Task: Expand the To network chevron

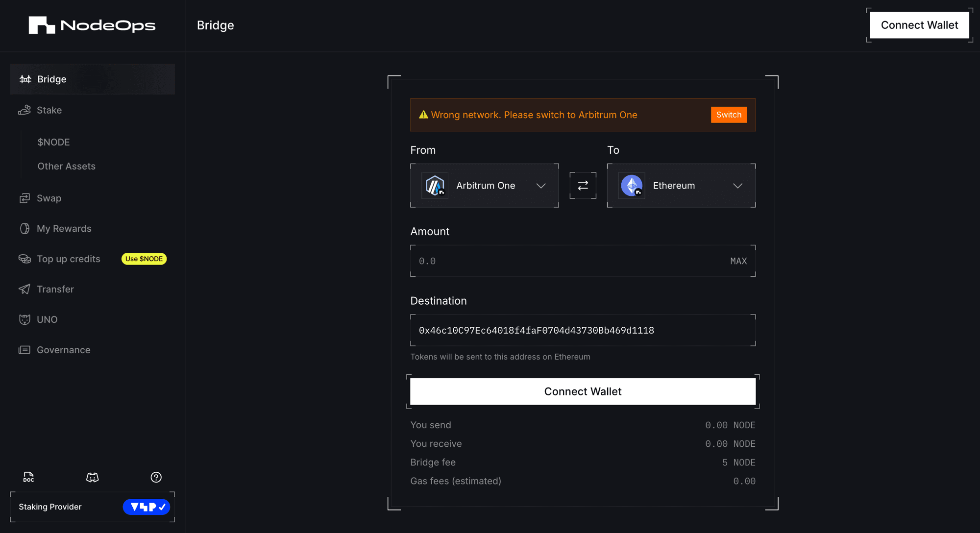Action: pyautogui.click(x=738, y=186)
